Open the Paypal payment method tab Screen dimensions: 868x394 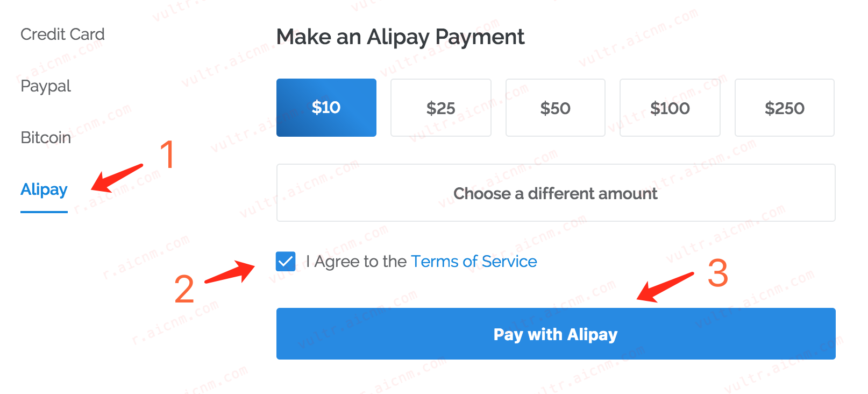(x=46, y=86)
